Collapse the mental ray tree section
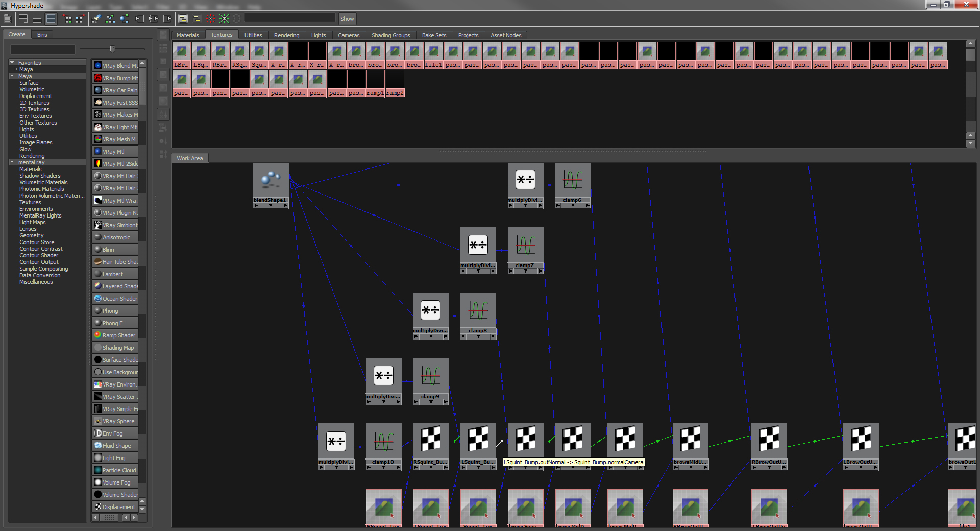980x531 pixels. (x=12, y=162)
